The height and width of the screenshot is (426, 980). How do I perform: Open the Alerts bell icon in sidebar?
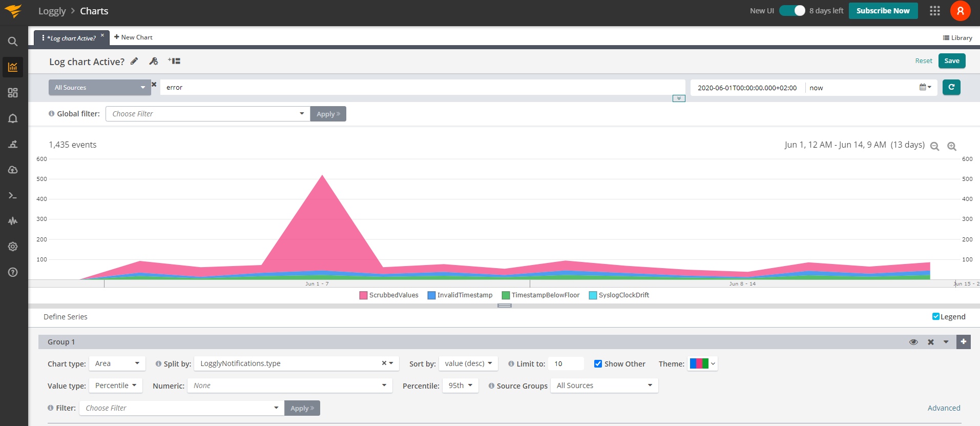(13, 118)
